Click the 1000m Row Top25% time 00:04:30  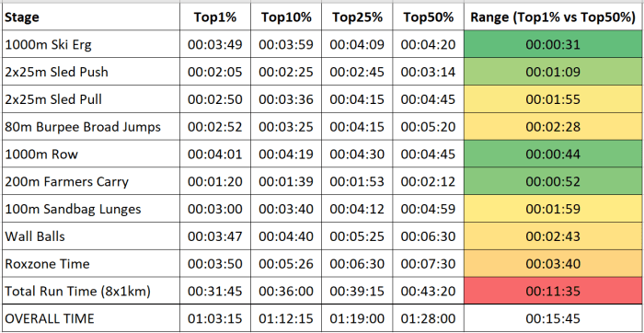click(357, 154)
